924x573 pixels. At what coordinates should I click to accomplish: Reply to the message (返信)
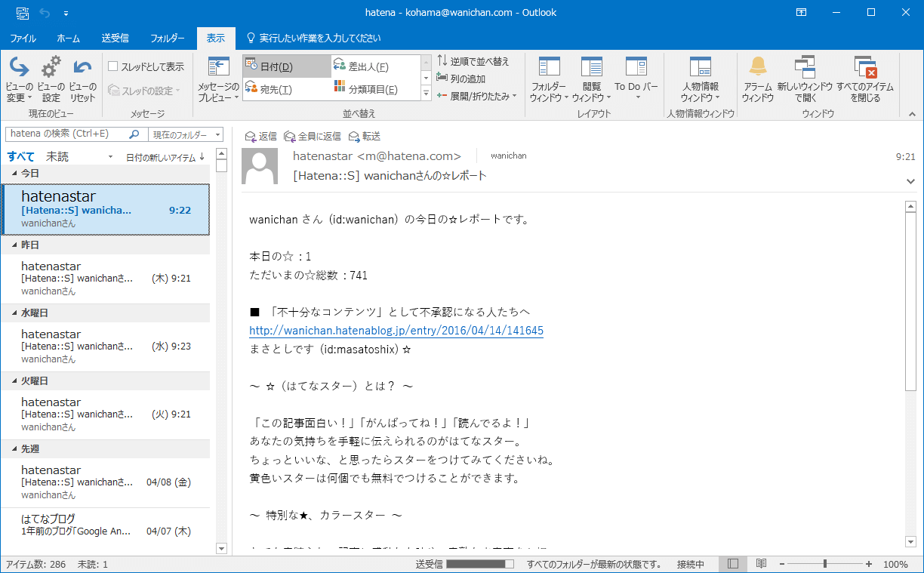[261, 136]
